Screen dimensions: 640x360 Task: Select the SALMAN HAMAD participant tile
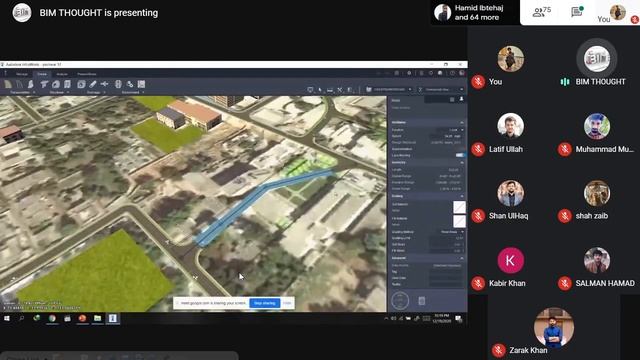[x=596, y=267]
